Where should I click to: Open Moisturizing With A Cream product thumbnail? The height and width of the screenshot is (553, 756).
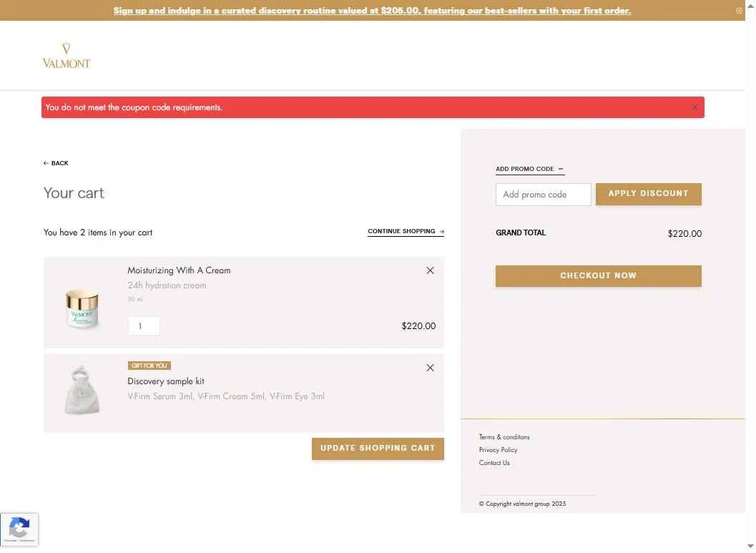coord(82,308)
